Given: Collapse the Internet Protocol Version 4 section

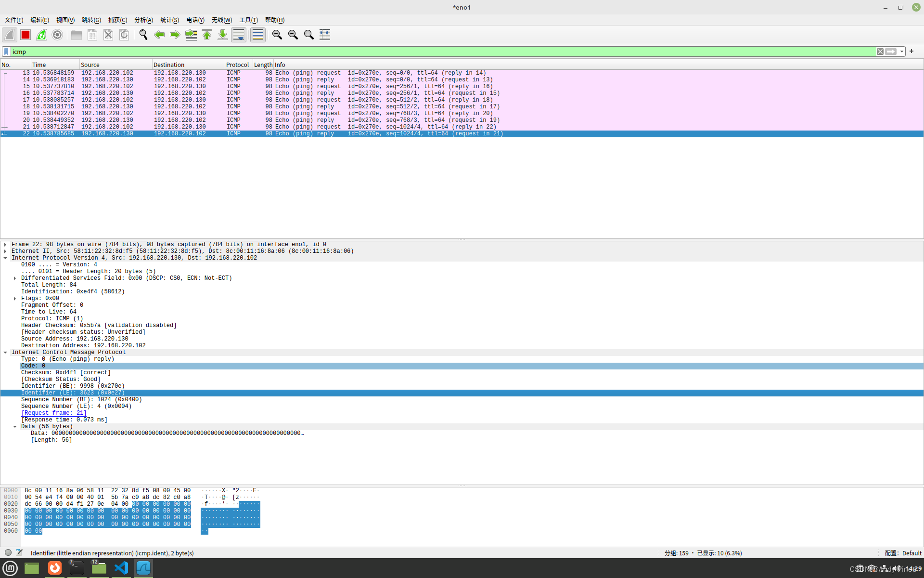Looking at the screenshot, I should click(5, 258).
